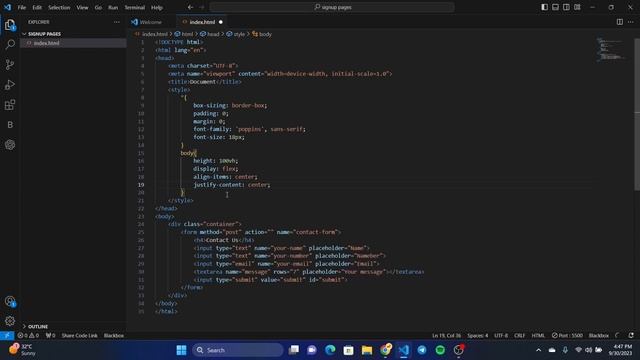Open the Extensions view
The image size is (640, 360).
(10, 105)
